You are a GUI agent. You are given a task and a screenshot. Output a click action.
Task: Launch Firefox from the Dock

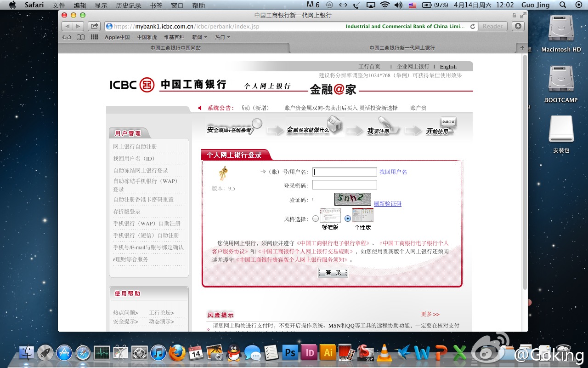177,353
